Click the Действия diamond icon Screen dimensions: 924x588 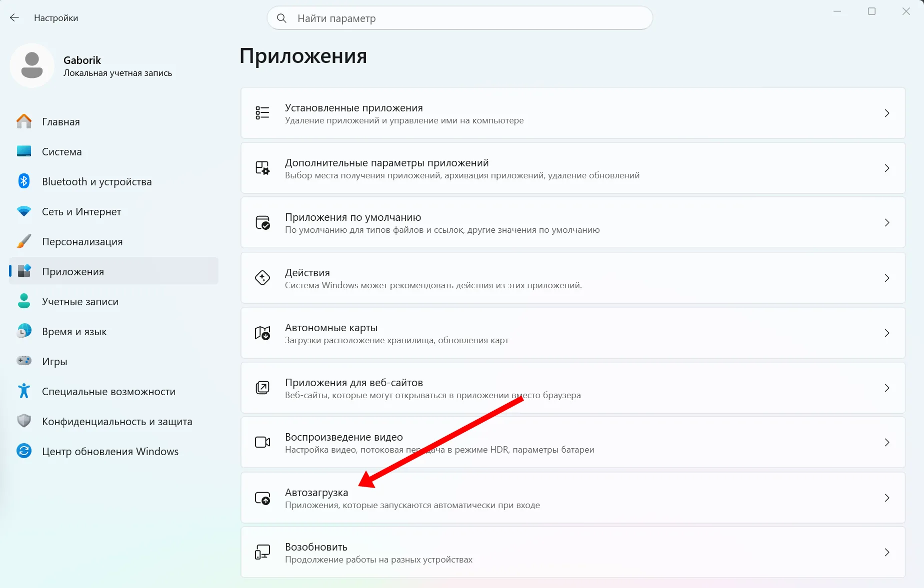click(x=262, y=278)
